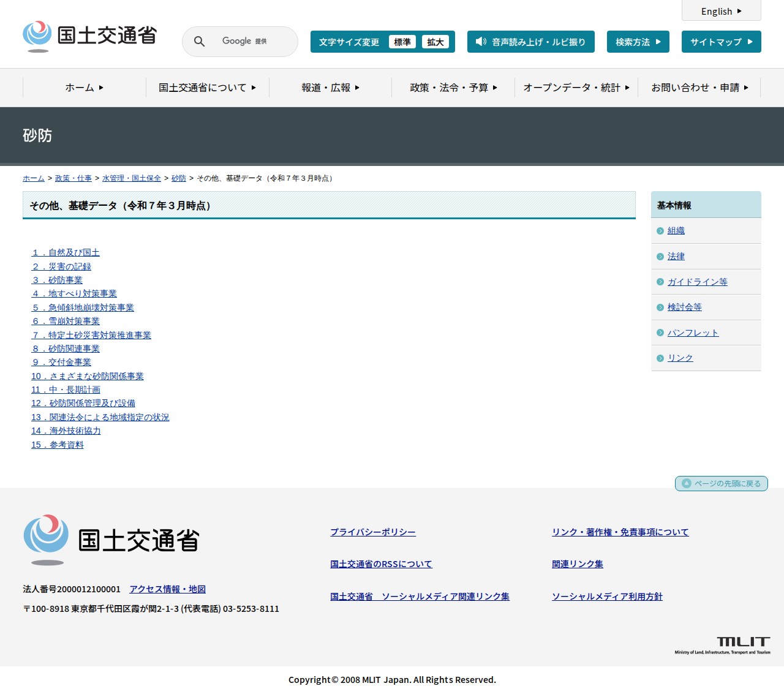Go to 水管理・国土保全 in breadcrumb
The width and height of the screenshot is (784, 697).
click(x=132, y=178)
